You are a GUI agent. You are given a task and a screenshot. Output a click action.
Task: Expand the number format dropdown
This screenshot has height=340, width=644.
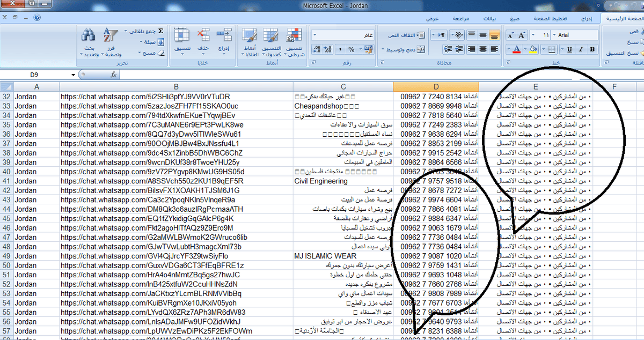[316, 35]
